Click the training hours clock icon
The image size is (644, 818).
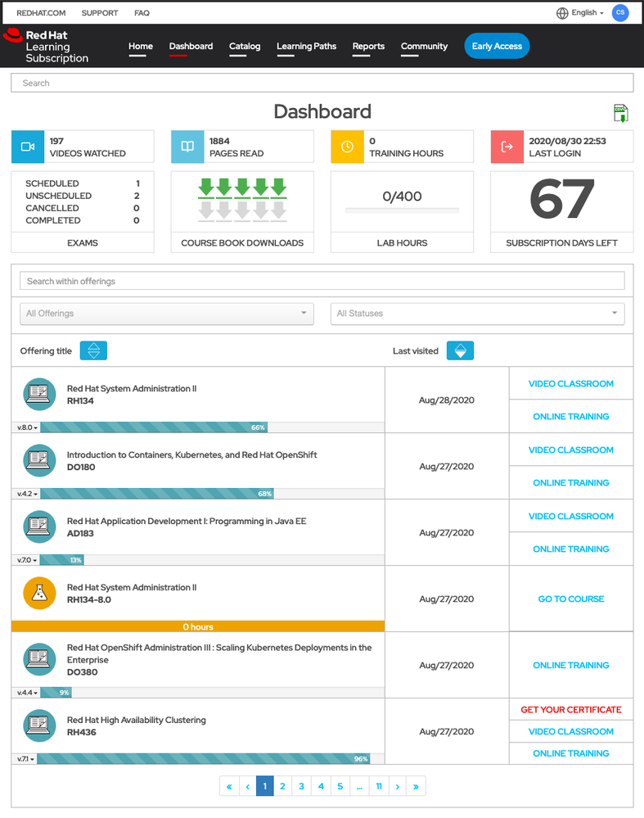coord(347,147)
